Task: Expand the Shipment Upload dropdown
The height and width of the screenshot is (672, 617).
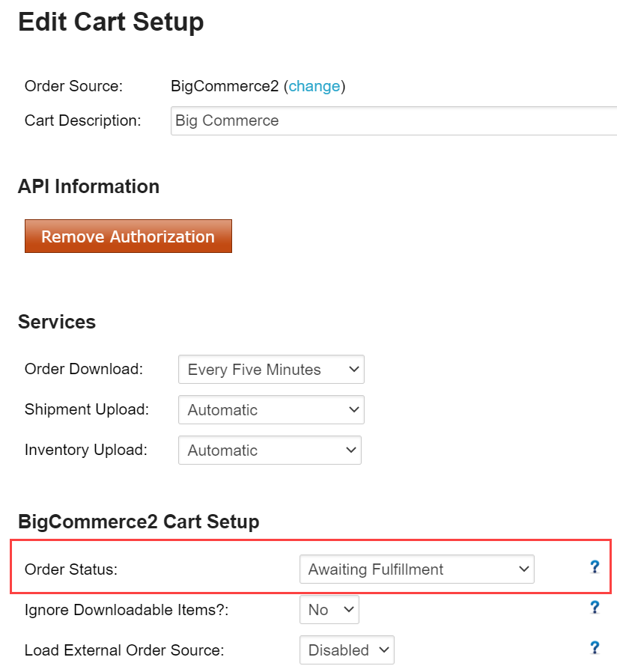Action: pyautogui.click(x=271, y=410)
